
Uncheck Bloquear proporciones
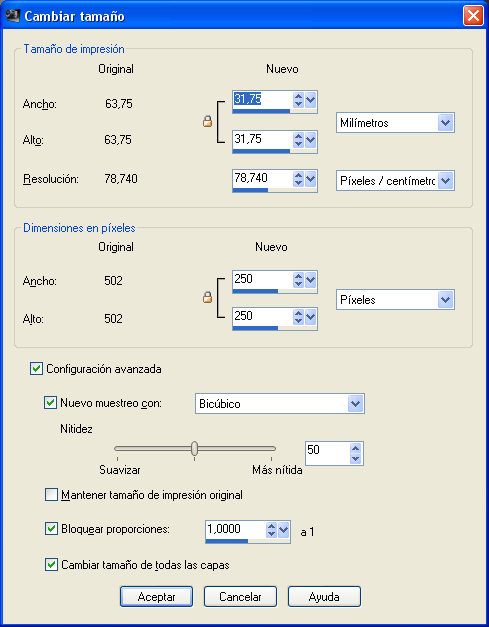[x=51, y=529]
